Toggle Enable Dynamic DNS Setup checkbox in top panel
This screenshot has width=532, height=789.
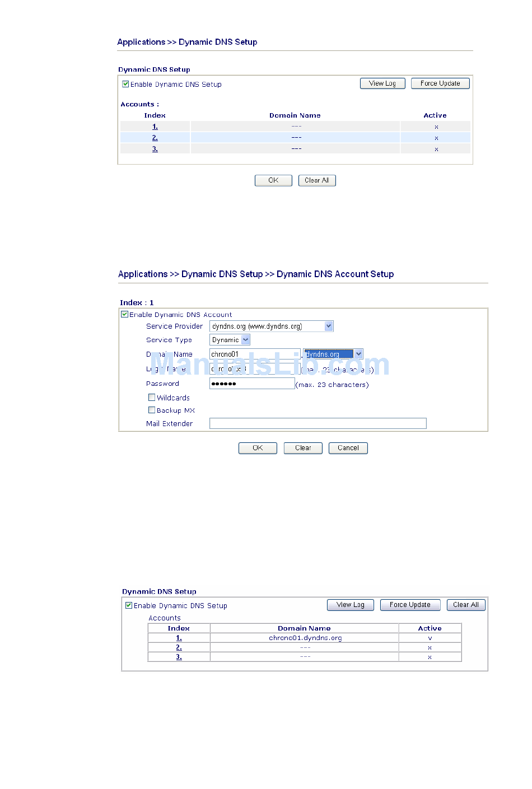point(125,84)
